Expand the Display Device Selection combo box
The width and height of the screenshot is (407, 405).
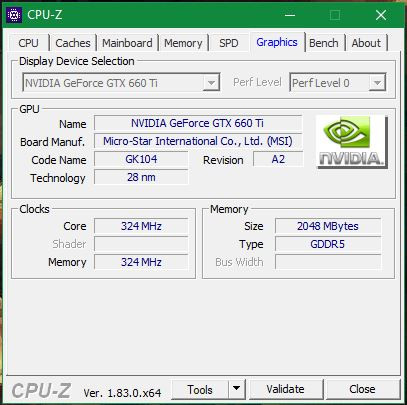121,82
